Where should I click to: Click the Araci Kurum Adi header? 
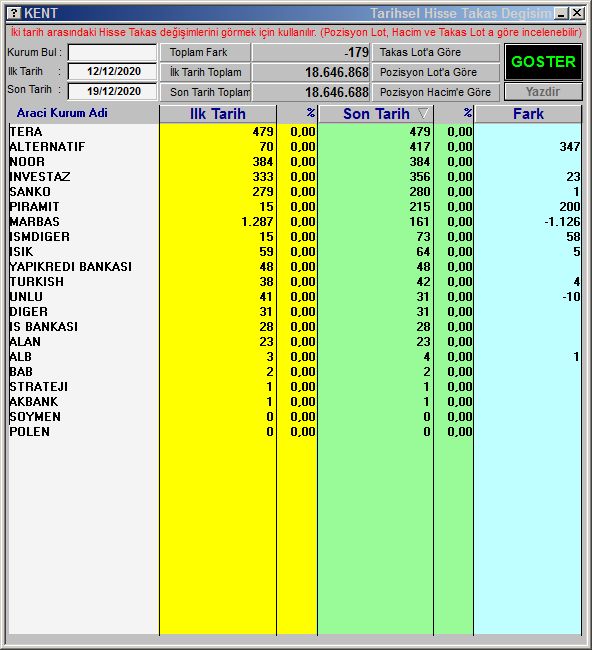(62, 113)
